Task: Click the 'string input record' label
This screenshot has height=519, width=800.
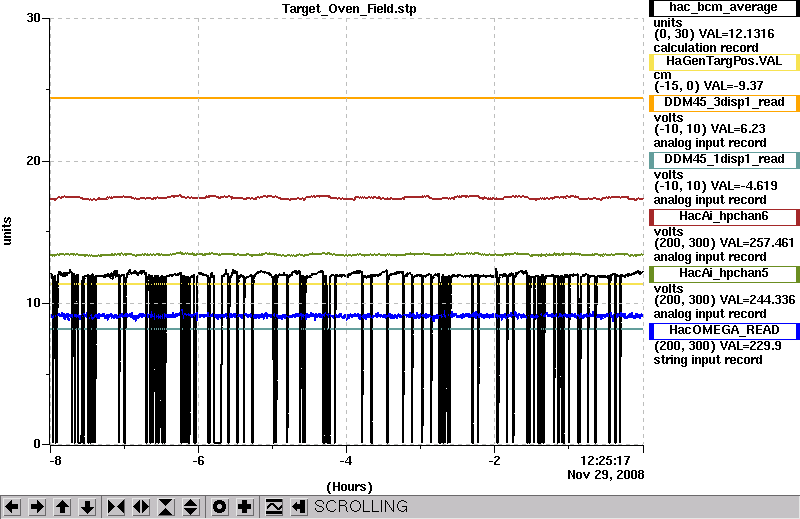Action: point(708,360)
